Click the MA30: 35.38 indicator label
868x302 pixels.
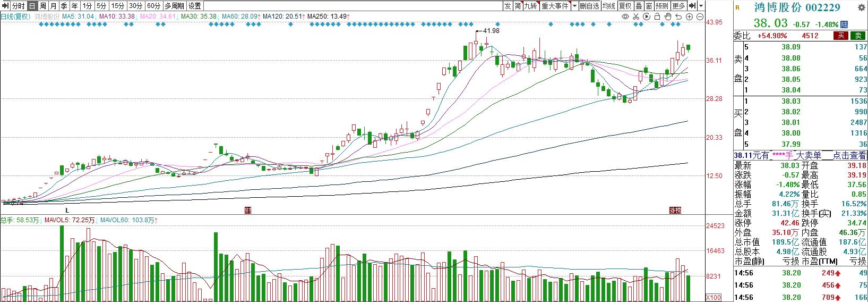[x=199, y=17]
